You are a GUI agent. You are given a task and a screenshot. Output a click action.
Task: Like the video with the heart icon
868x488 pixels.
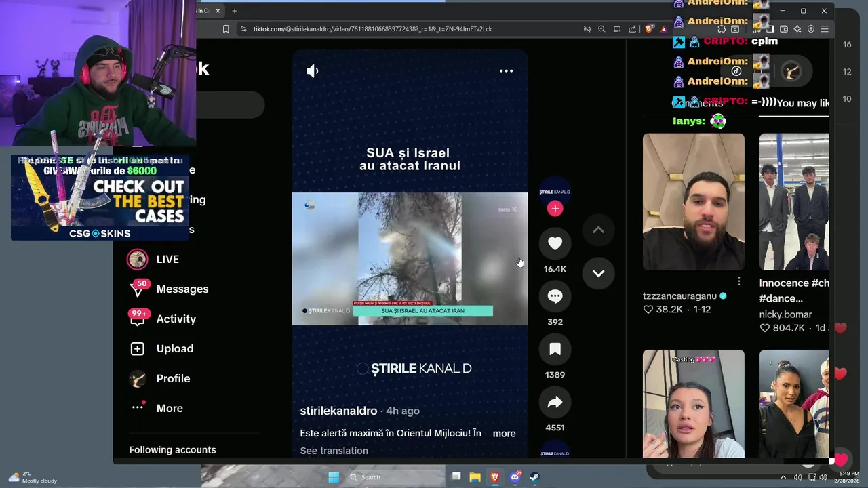(555, 243)
